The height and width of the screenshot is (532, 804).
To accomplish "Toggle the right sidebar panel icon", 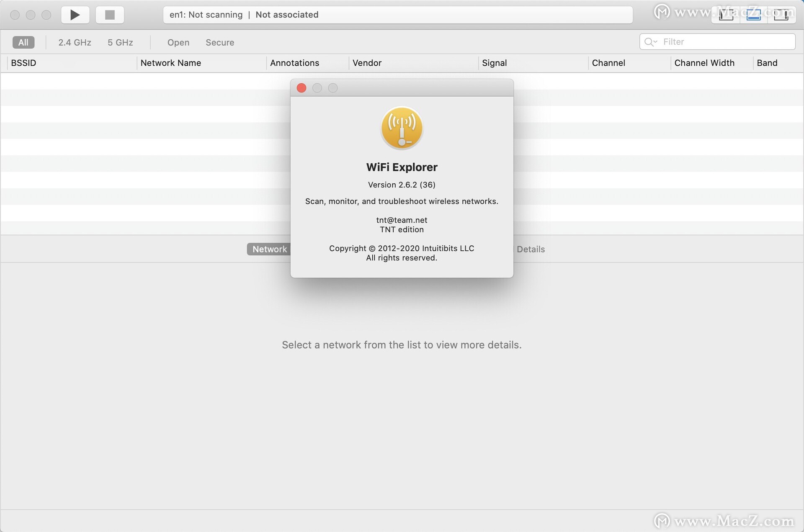I will coord(781,15).
